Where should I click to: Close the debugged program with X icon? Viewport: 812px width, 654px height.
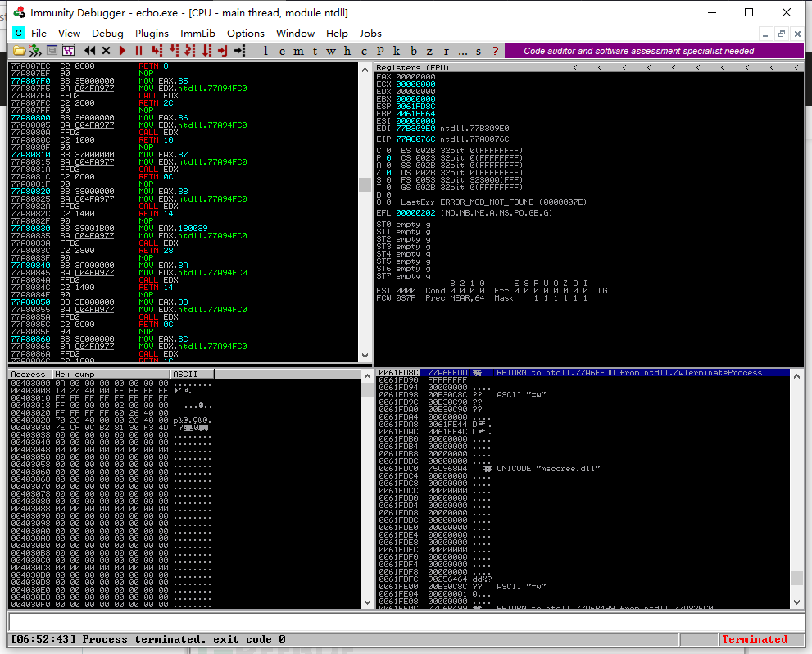107,51
